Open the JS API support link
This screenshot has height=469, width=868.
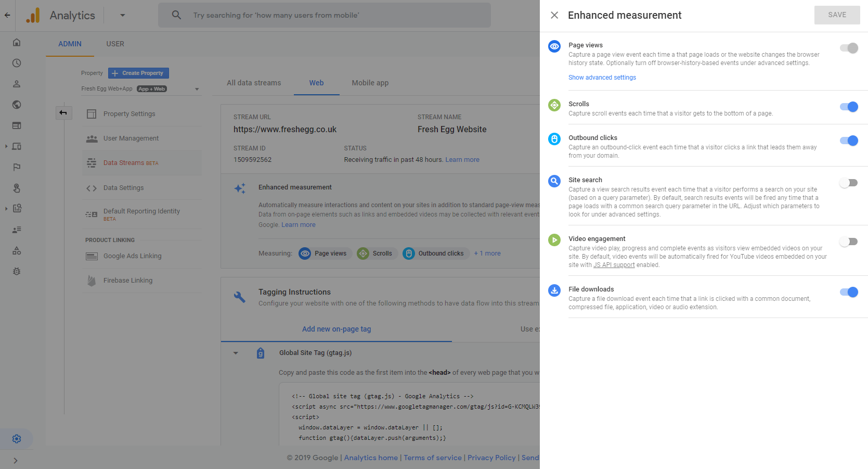point(614,265)
